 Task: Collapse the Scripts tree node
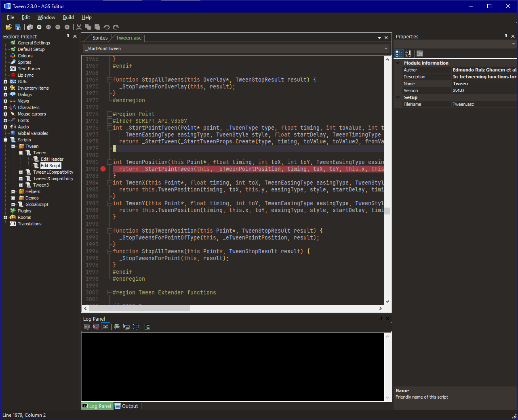click(x=5, y=140)
